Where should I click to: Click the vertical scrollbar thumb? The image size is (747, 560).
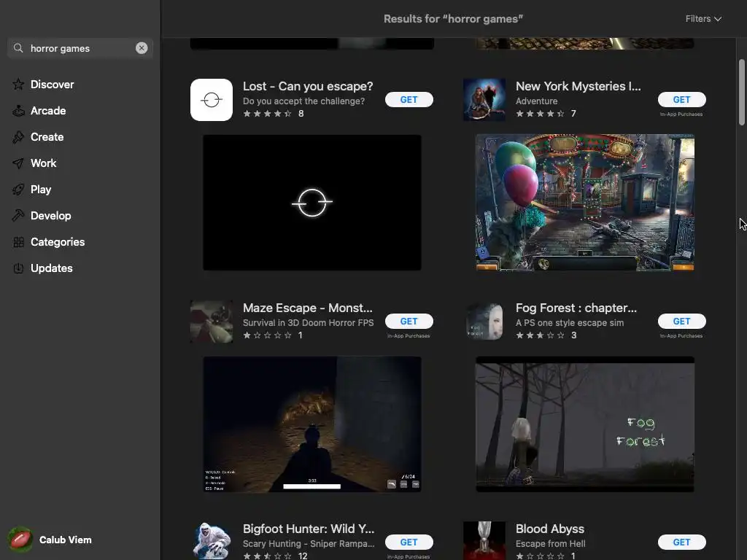[741, 93]
